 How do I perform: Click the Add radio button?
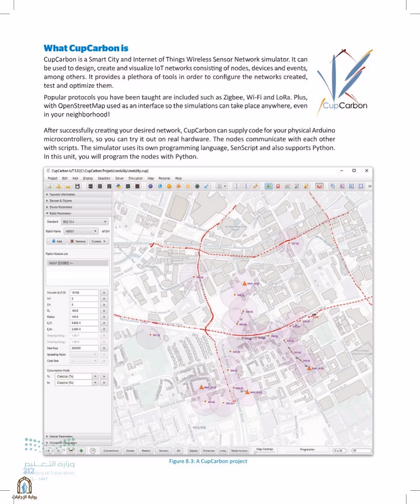click(57, 241)
